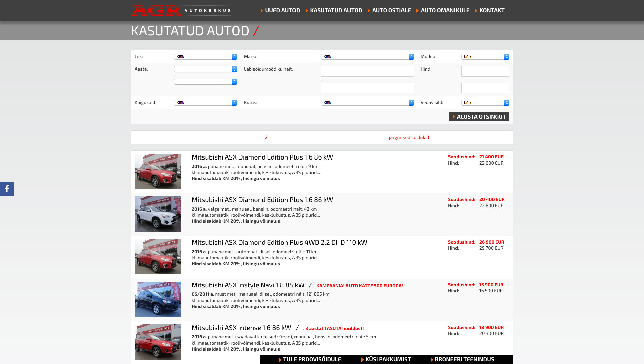Expand the Käigukast dropdown
Viewport: 644px width, 364px height.
(206, 103)
